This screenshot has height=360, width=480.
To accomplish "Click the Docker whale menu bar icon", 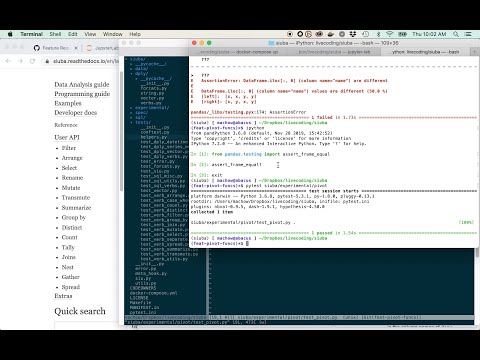I will tap(331, 34).
